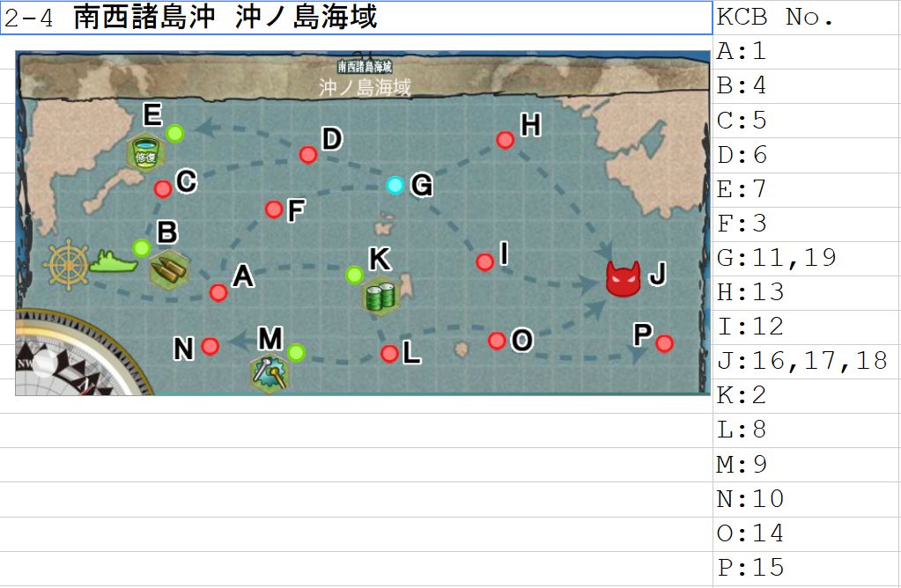Select red node C on the map

tap(163, 189)
